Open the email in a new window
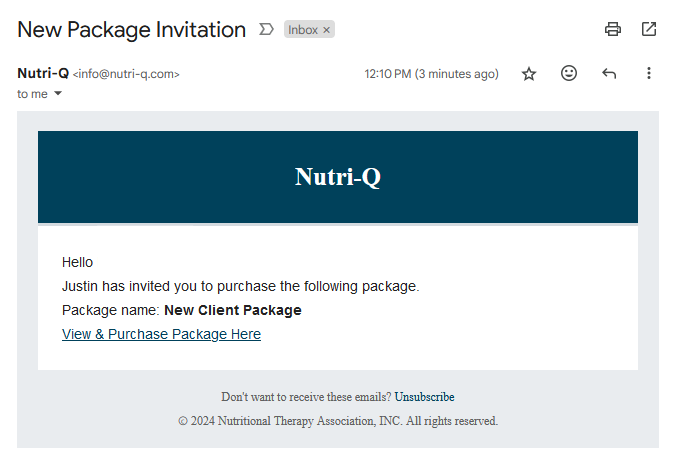 click(649, 29)
